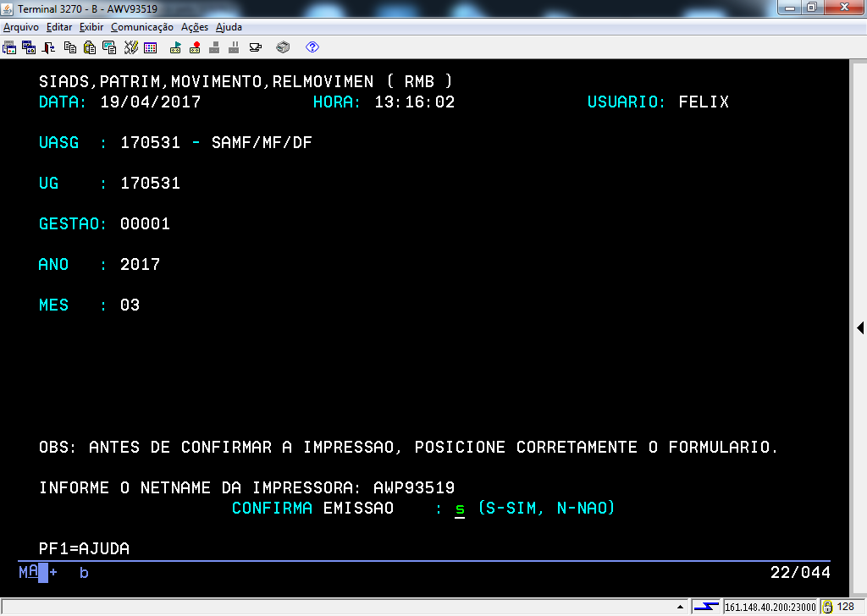Open the Ações menu

195,27
